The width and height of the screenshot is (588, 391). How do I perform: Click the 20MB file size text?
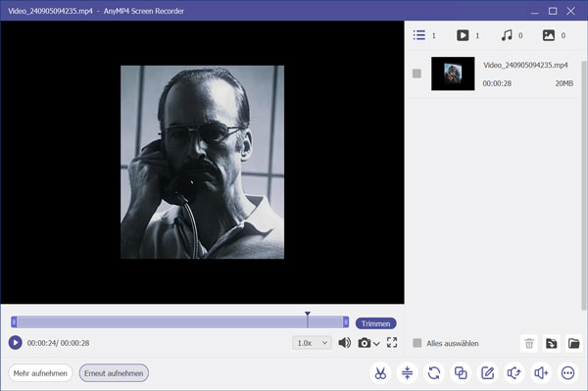pyautogui.click(x=564, y=83)
